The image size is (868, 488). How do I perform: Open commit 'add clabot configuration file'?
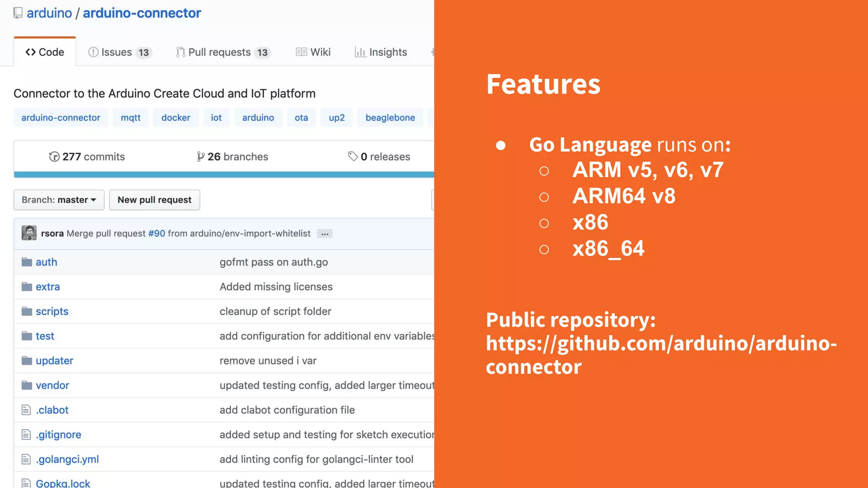[x=287, y=410]
